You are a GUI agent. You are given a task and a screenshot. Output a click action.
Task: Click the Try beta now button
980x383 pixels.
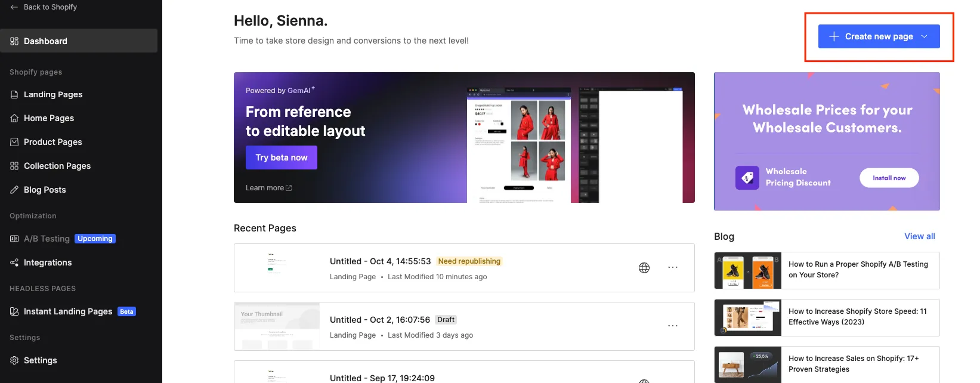(282, 157)
